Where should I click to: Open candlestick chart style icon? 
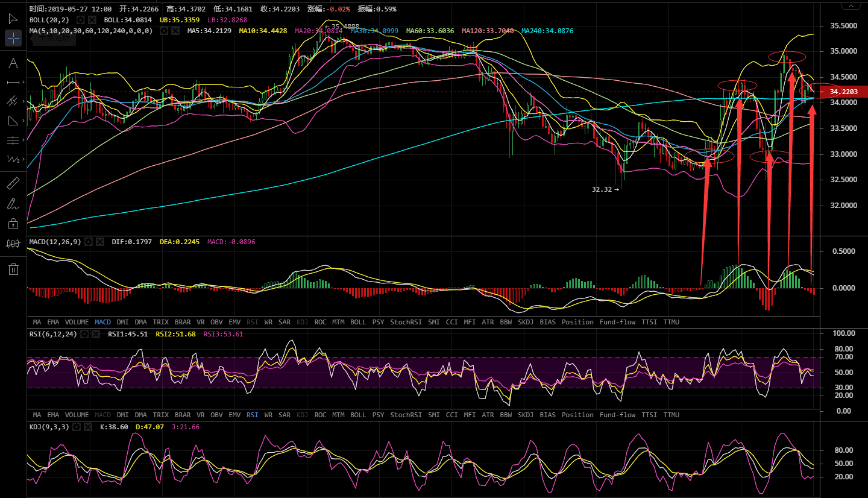tap(13, 244)
